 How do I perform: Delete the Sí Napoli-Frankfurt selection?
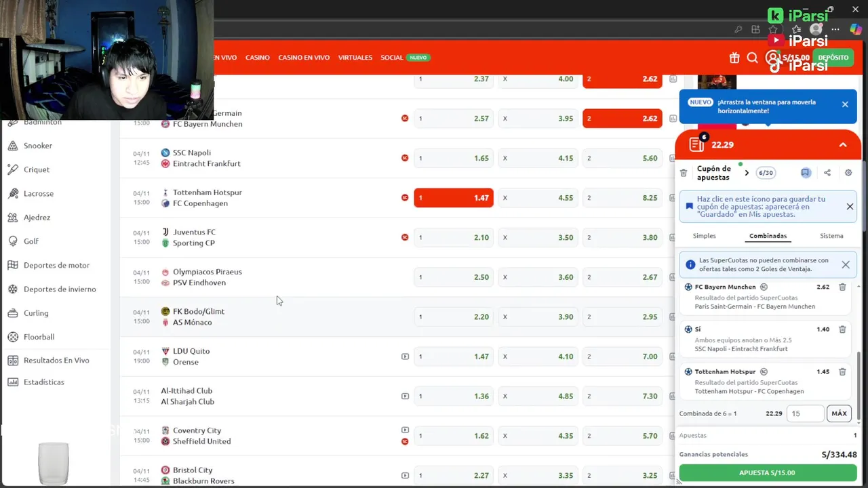(842, 329)
